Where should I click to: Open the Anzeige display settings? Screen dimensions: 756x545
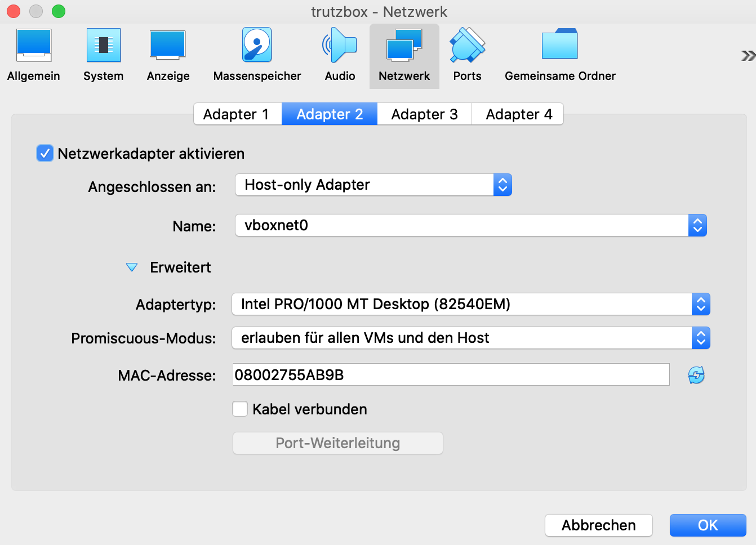tap(168, 56)
